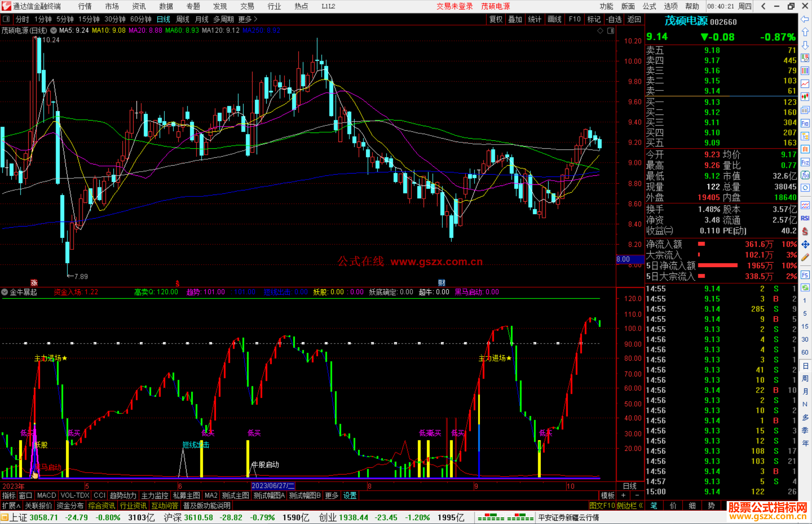This screenshot has width=812, height=524.
Task: Toggle the side panel icon above chart
Action: pos(611,31)
